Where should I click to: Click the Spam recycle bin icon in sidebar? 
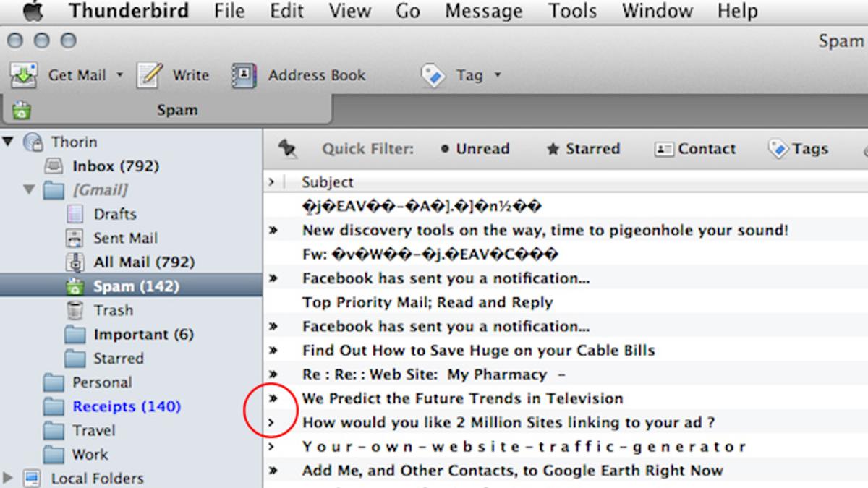(x=75, y=286)
